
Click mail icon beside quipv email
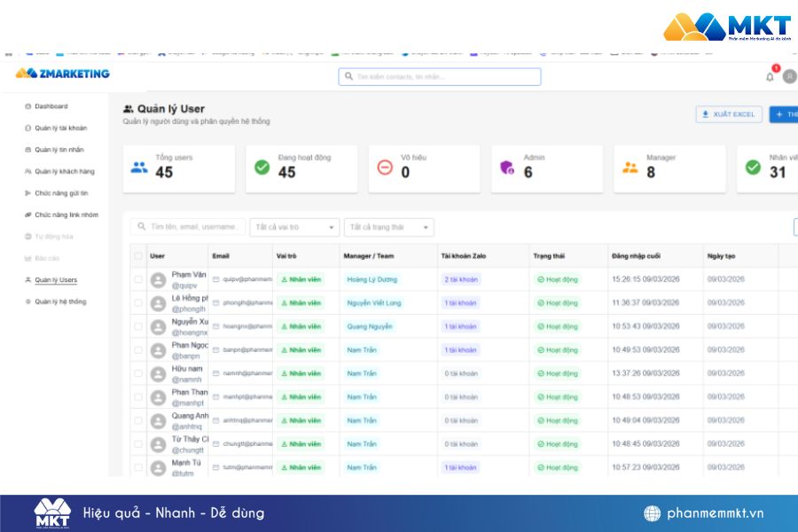click(215, 279)
